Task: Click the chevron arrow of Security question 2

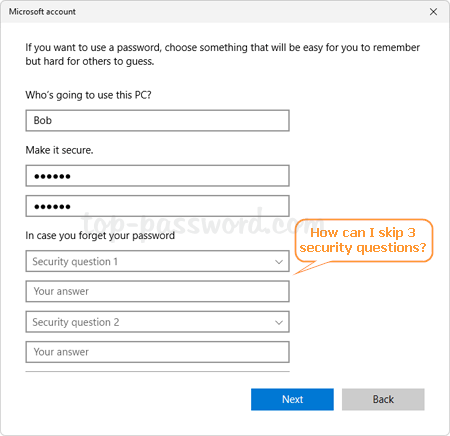Action: click(x=279, y=322)
